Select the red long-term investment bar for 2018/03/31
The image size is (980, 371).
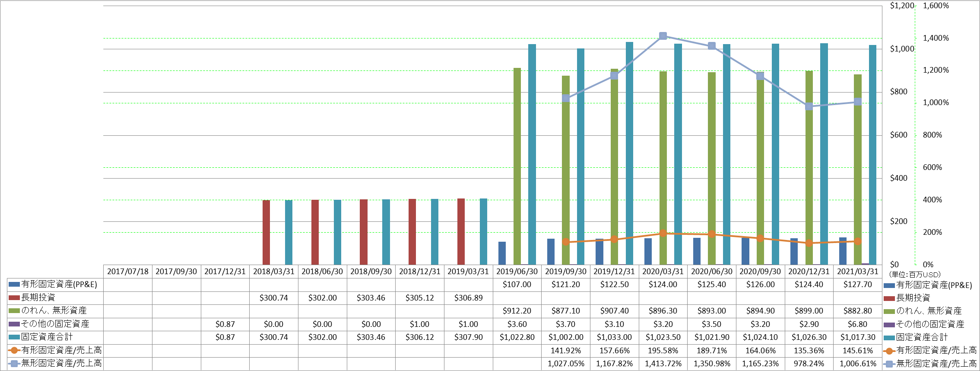point(266,232)
